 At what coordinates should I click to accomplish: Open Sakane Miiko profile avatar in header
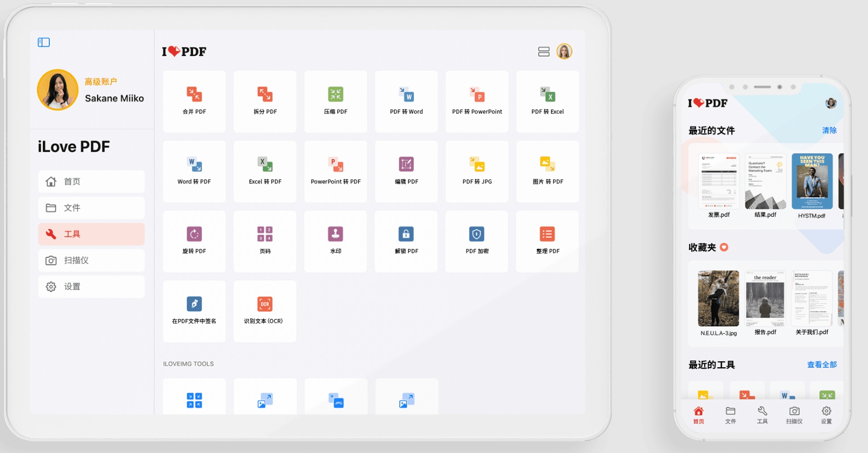tap(564, 51)
